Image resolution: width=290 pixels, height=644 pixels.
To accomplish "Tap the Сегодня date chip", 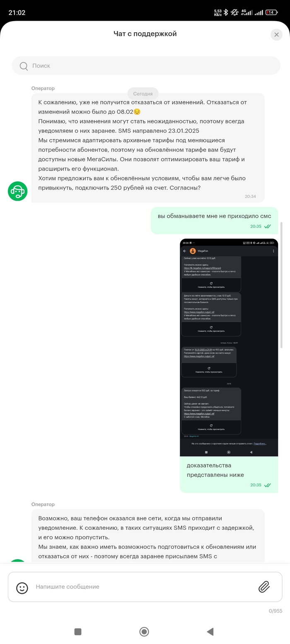I will pos(143,94).
